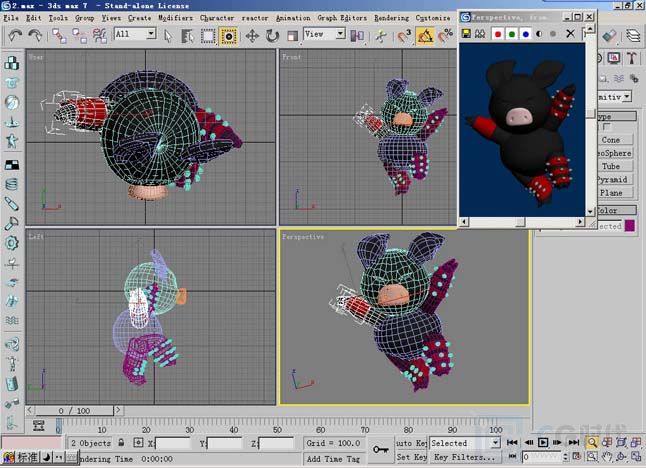The width and height of the screenshot is (646, 468).
Task: Click the Redo arrow in the main toolbar
Action: click(x=35, y=35)
